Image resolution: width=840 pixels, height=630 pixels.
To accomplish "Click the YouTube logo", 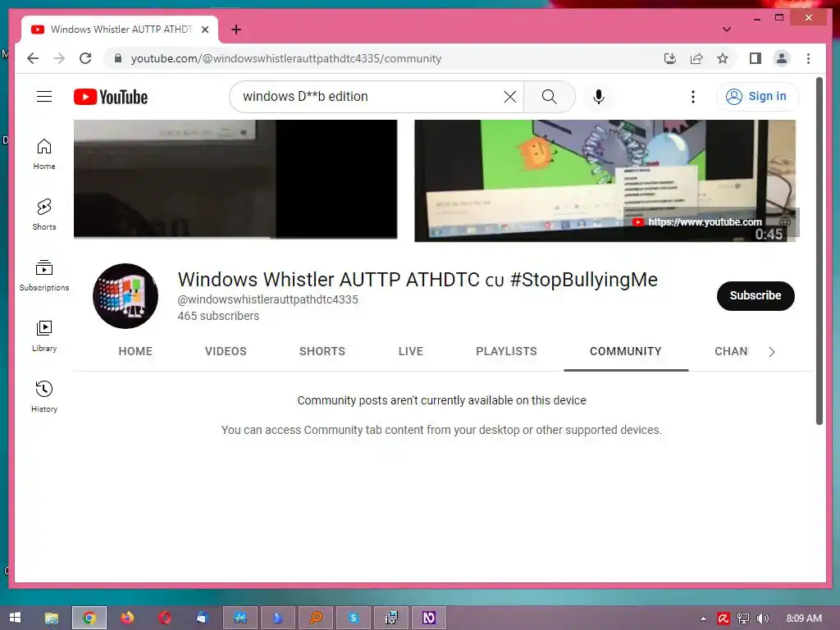I will pos(111,97).
